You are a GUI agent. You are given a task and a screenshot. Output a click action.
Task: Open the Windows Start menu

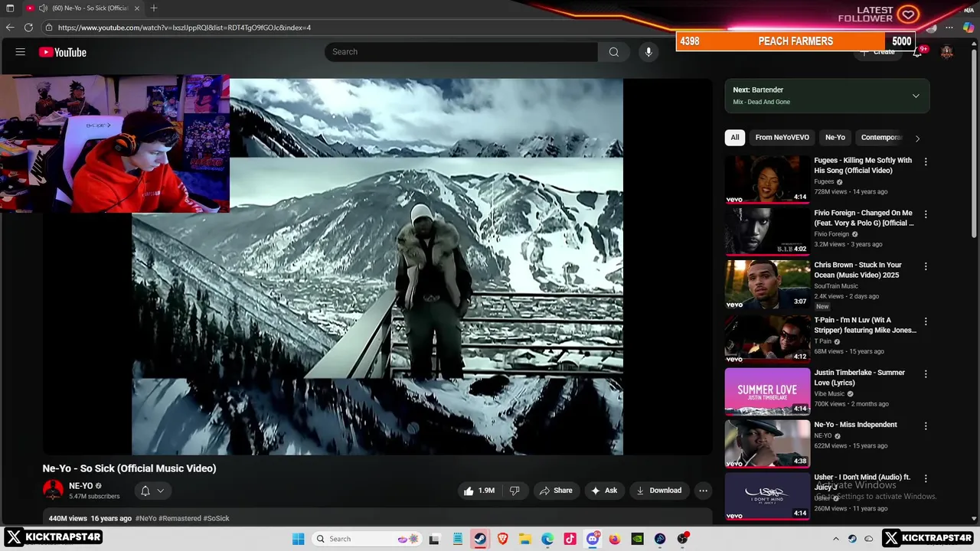pyautogui.click(x=299, y=539)
